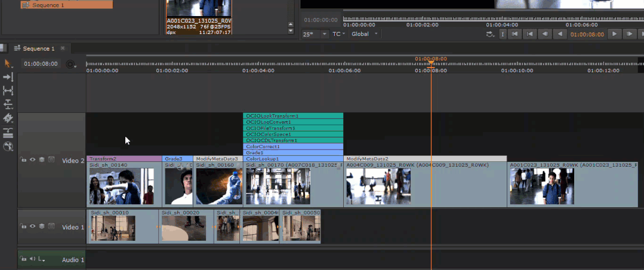Image resolution: width=644 pixels, height=270 pixels.
Task: Select the razor blade cut tool
Action: [8, 118]
